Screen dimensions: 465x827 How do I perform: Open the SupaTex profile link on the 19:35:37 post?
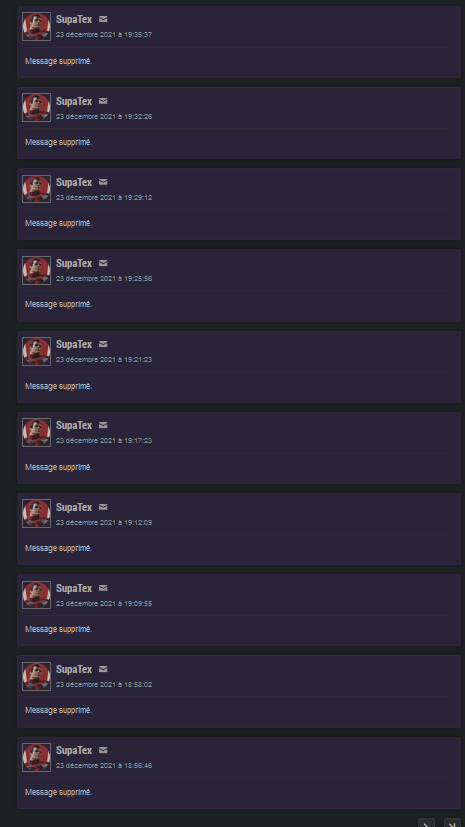[x=74, y=20]
